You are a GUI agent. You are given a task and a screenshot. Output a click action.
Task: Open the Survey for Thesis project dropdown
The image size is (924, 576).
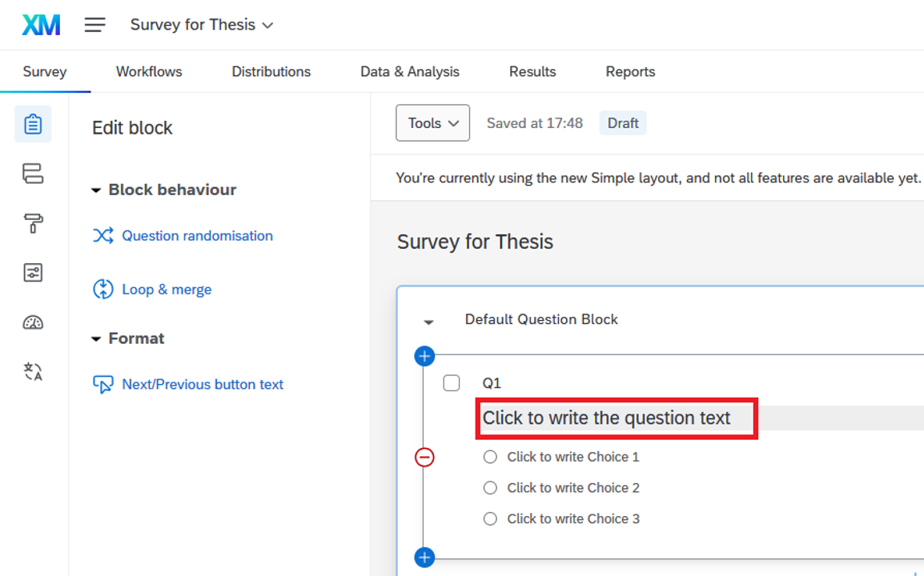click(x=202, y=25)
